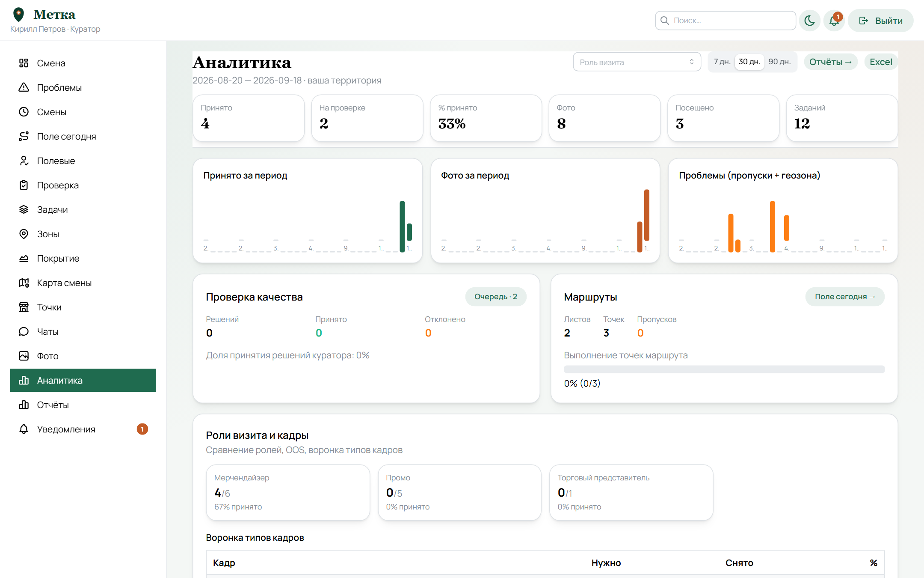The image size is (924, 578).
Task: Click the Торговый представитель role card
Action: tap(631, 492)
